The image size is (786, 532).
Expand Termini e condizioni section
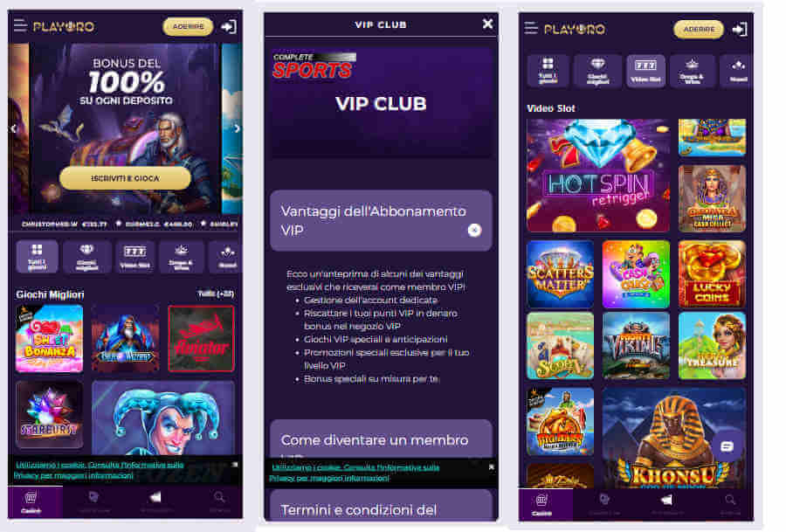click(381, 506)
